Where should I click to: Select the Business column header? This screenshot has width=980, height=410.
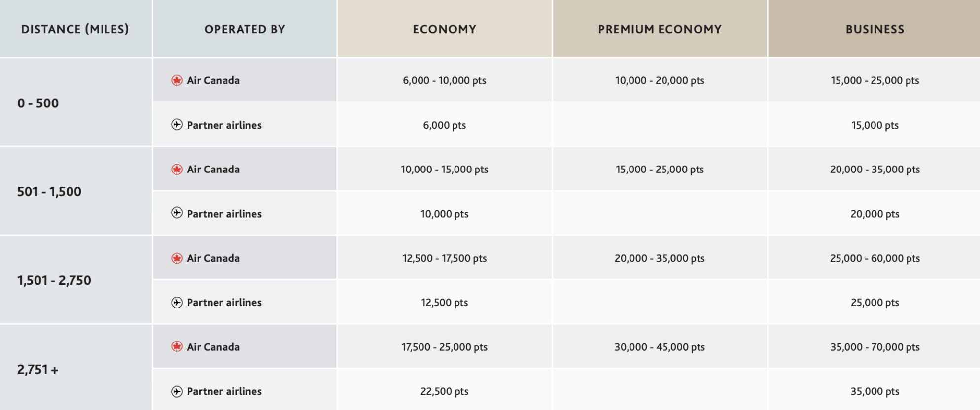(x=874, y=29)
